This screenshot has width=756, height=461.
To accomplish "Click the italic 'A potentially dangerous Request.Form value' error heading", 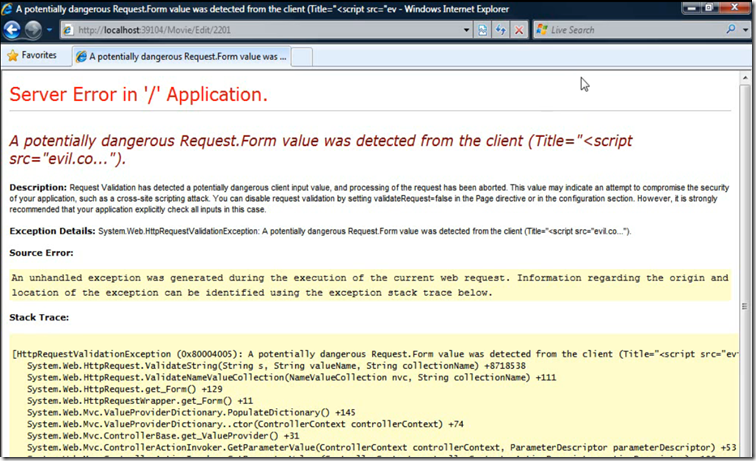I will pyautogui.click(x=321, y=149).
